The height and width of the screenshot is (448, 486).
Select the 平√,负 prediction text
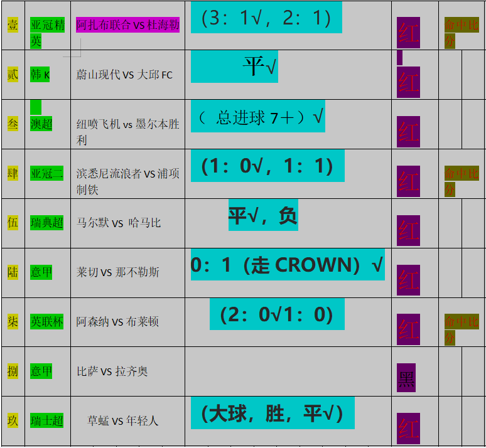tap(262, 216)
